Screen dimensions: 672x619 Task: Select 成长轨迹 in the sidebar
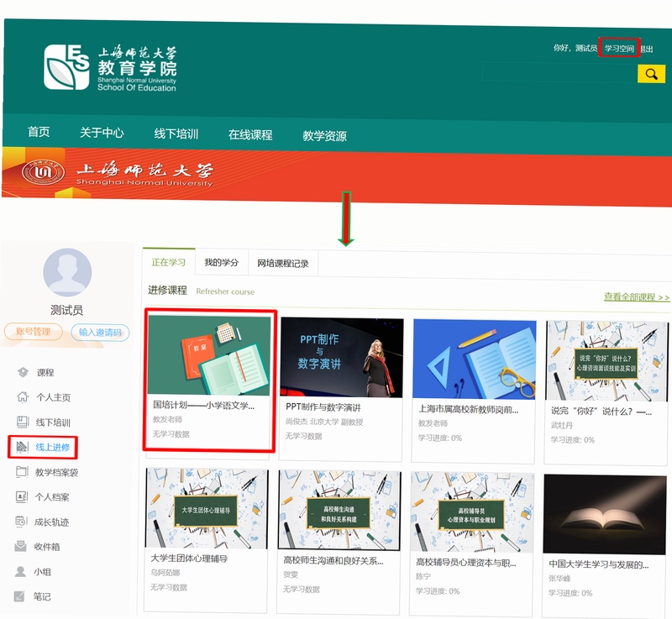pos(51,522)
